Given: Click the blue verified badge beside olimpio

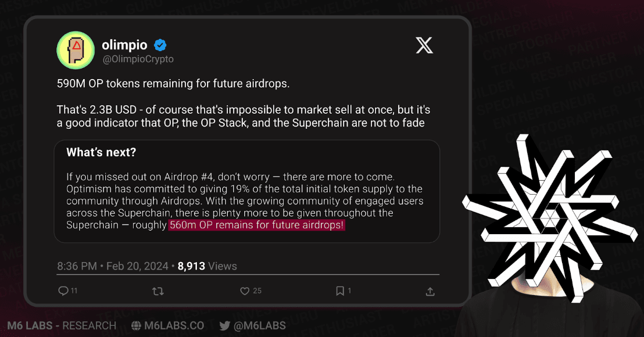Looking at the screenshot, I should click(160, 45).
